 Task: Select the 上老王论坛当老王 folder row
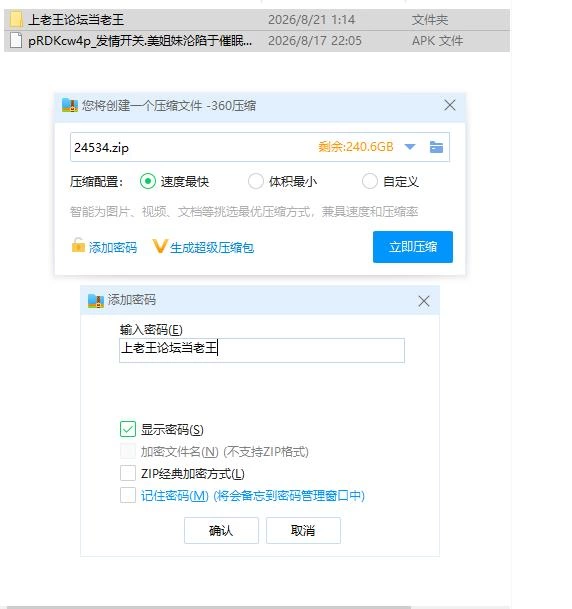click(x=257, y=20)
